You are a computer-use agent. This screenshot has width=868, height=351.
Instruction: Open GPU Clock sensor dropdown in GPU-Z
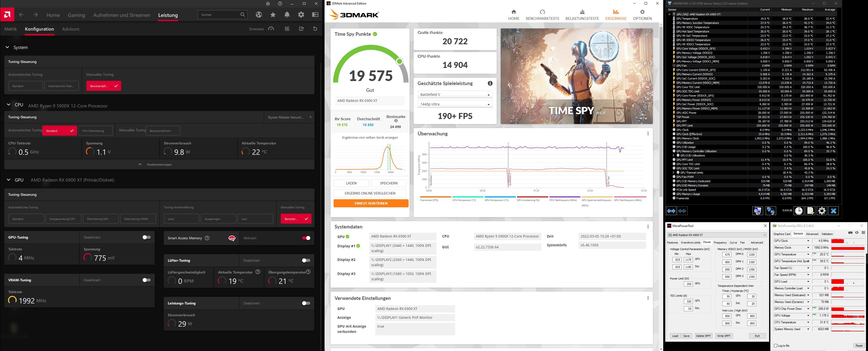click(x=808, y=241)
